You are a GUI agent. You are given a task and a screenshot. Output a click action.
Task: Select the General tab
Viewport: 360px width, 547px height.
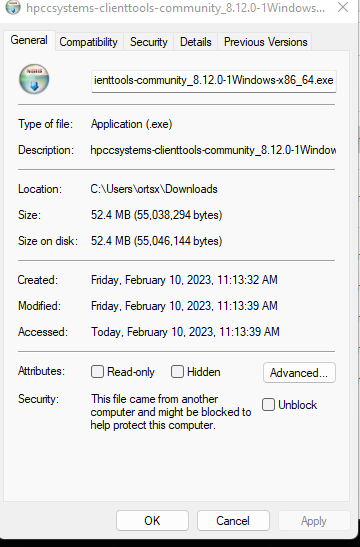tap(29, 40)
